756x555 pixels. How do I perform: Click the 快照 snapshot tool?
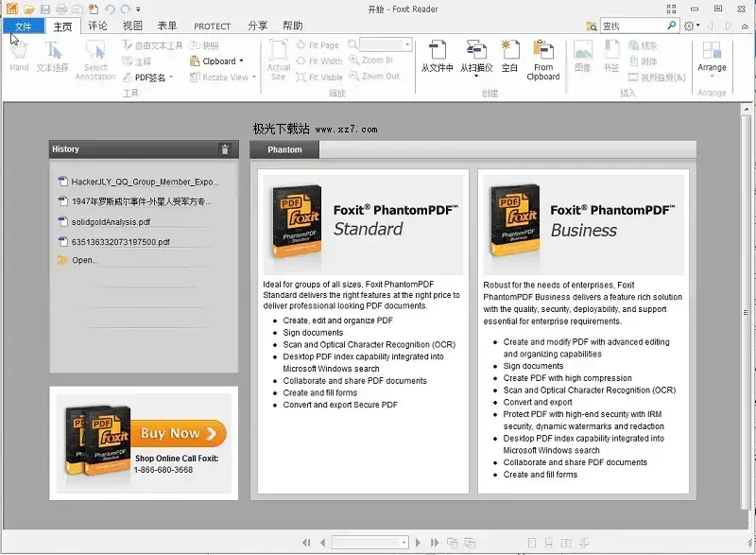[204, 45]
